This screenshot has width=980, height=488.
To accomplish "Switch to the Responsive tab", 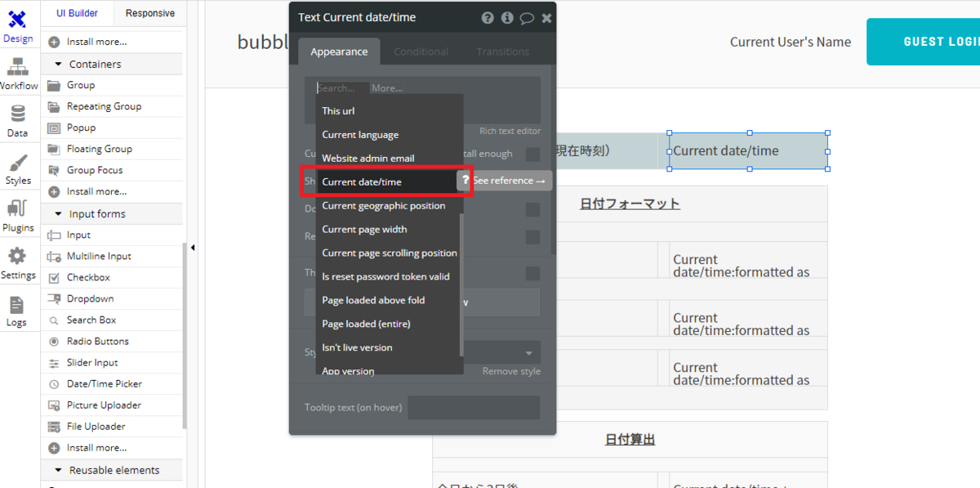I will point(150,13).
